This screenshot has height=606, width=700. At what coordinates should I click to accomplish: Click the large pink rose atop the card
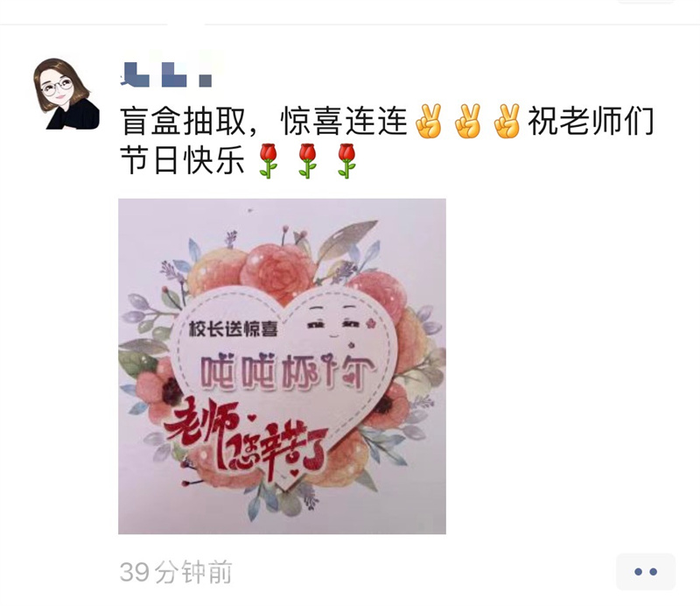276,271
